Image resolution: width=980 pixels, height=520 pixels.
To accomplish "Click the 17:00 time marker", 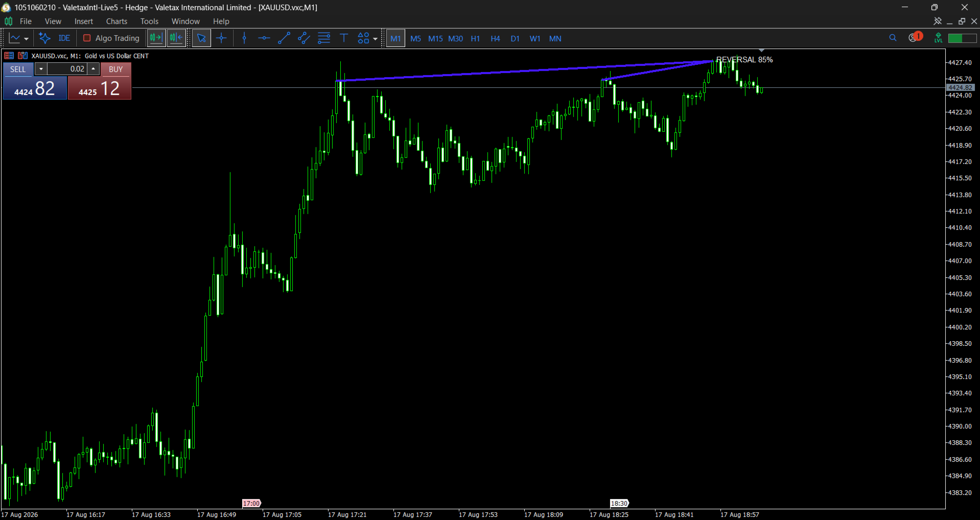I will coord(251,503).
